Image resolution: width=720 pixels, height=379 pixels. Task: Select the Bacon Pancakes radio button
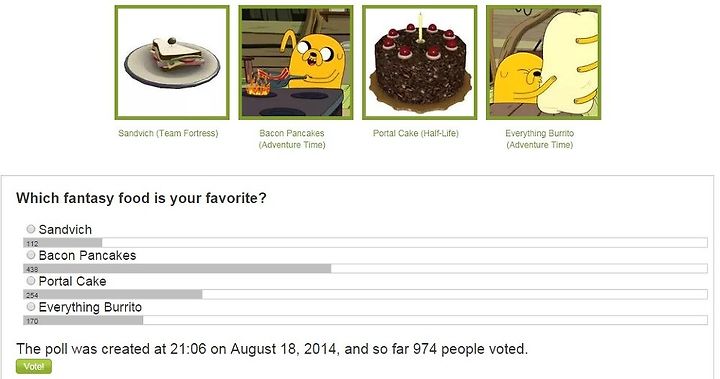31,255
